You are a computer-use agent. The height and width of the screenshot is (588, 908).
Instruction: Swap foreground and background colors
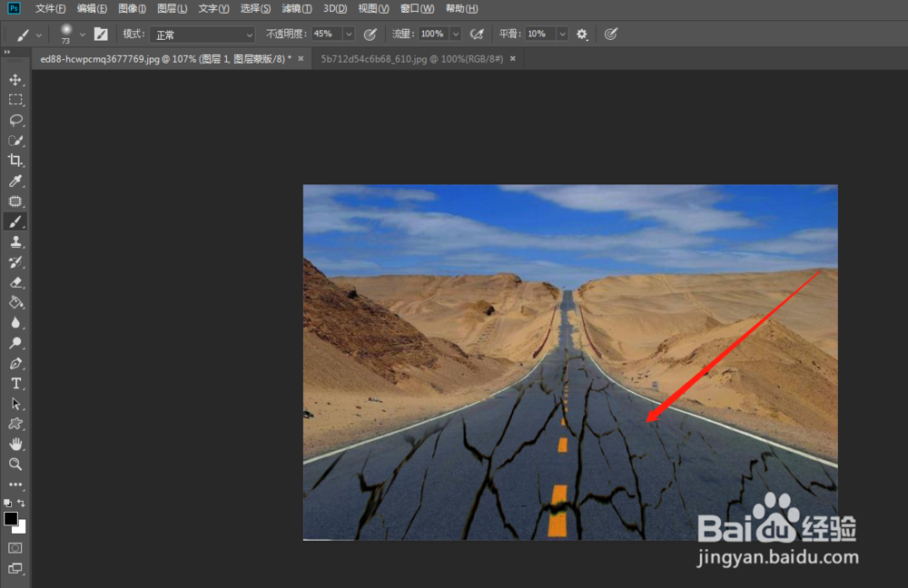pyautogui.click(x=22, y=503)
